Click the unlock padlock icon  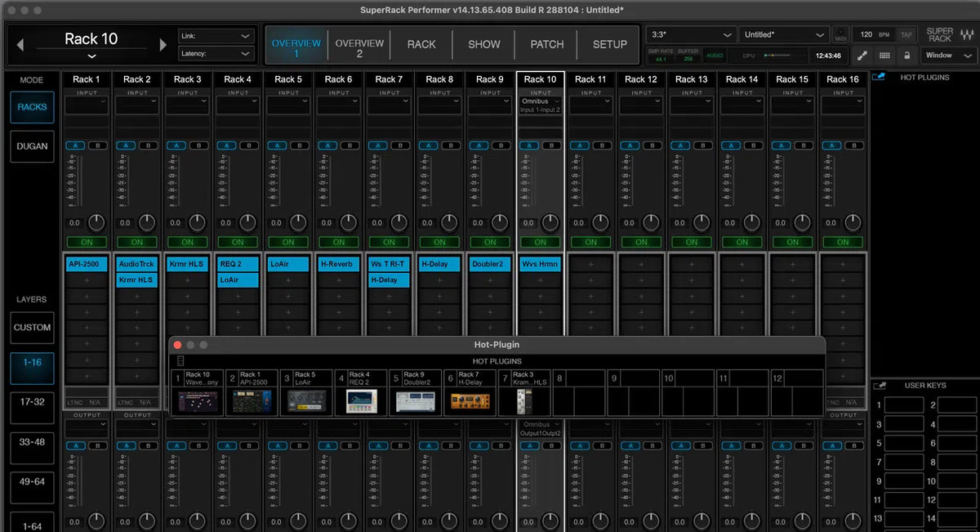[x=906, y=57]
